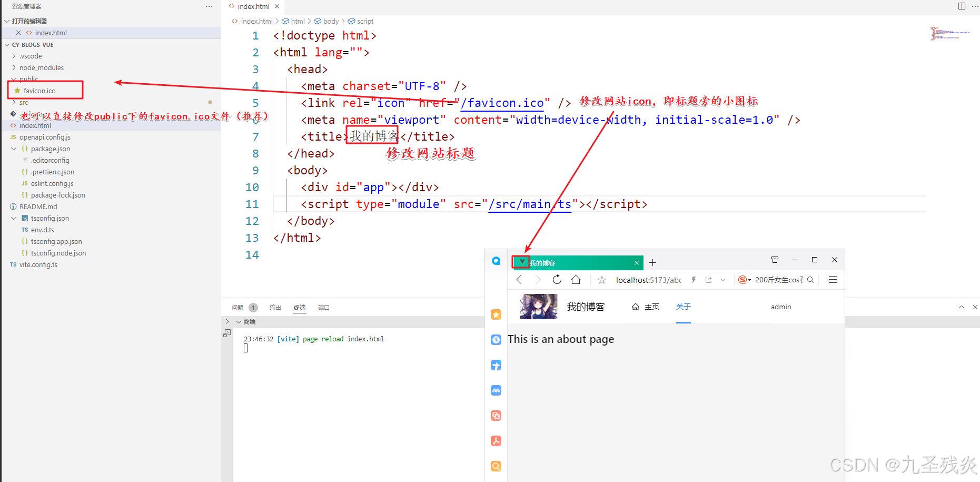Switch to the Output (输出) panel tab
Image resolution: width=980 pixels, height=482 pixels.
[275, 308]
